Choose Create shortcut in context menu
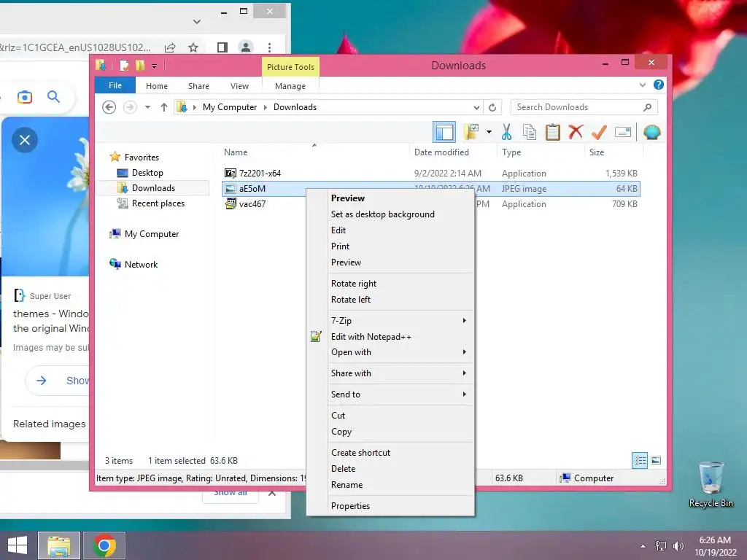The height and width of the screenshot is (560, 747). (390, 453)
